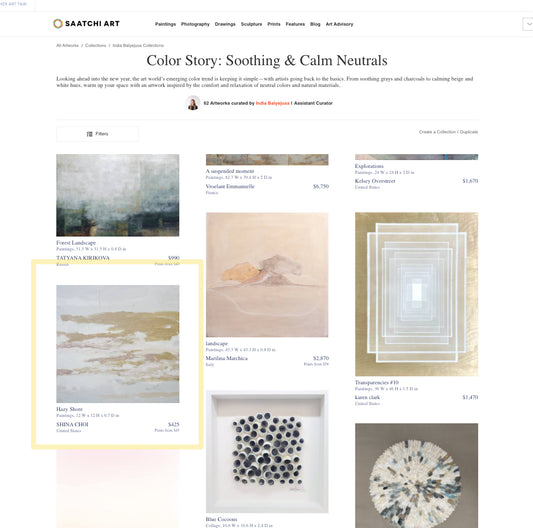
Task: View the Transparencies gold rectangles artwork
Action: 416,294
